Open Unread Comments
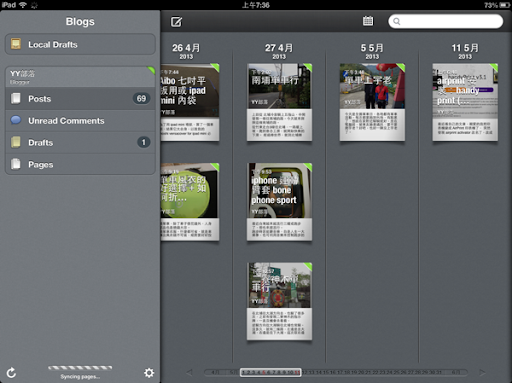The width and height of the screenshot is (512, 383). point(80,121)
